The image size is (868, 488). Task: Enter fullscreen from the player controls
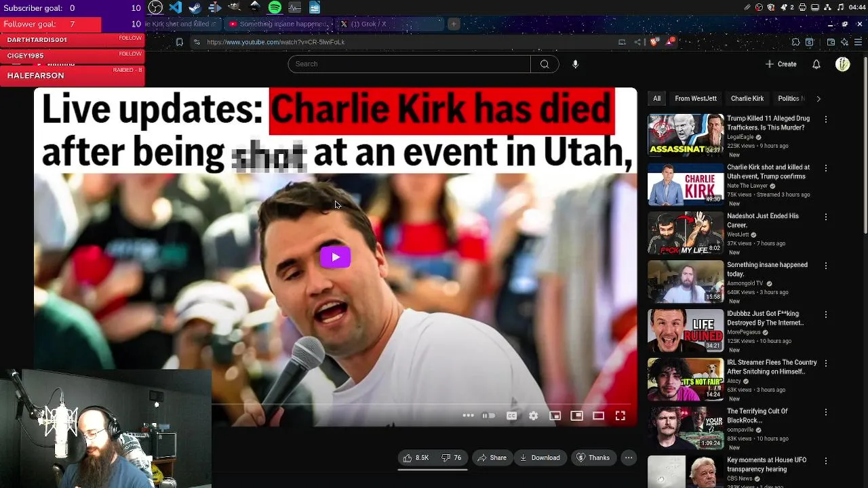(x=620, y=415)
